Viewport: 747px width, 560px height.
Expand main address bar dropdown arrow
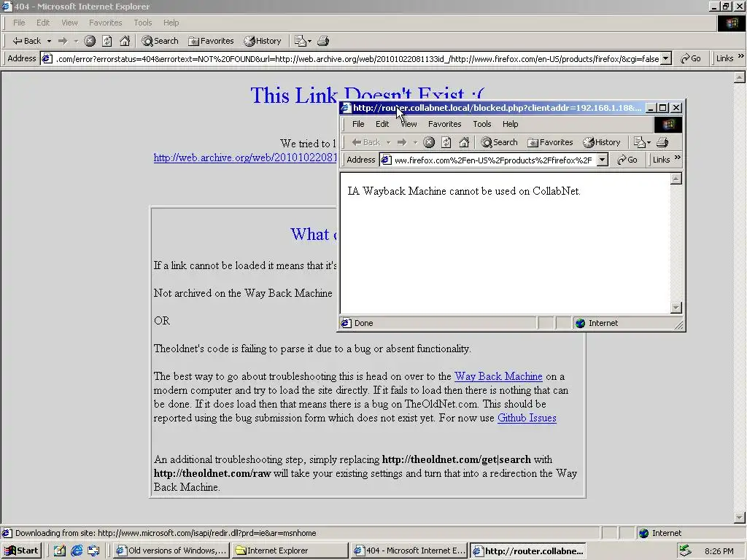[666, 58]
